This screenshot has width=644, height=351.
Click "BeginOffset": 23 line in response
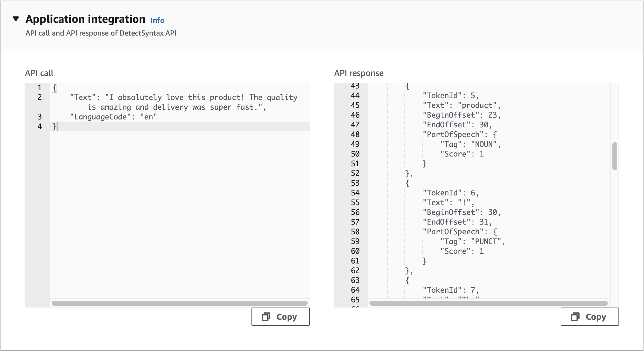click(461, 115)
